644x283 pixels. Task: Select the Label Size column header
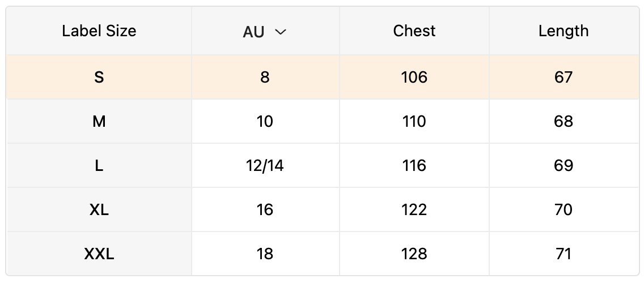coord(99,31)
